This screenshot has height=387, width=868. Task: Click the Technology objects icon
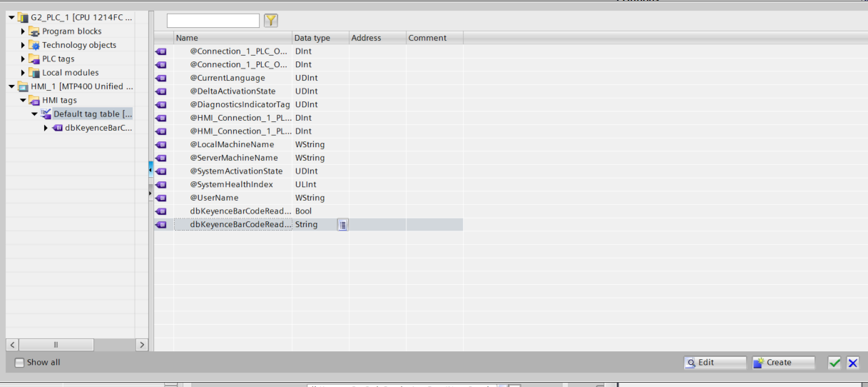pos(34,45)
